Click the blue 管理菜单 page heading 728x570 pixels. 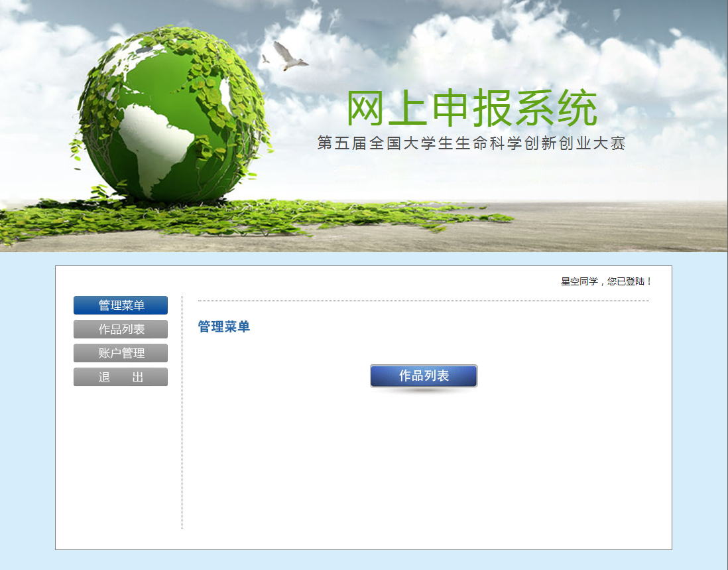click(224, 326)
